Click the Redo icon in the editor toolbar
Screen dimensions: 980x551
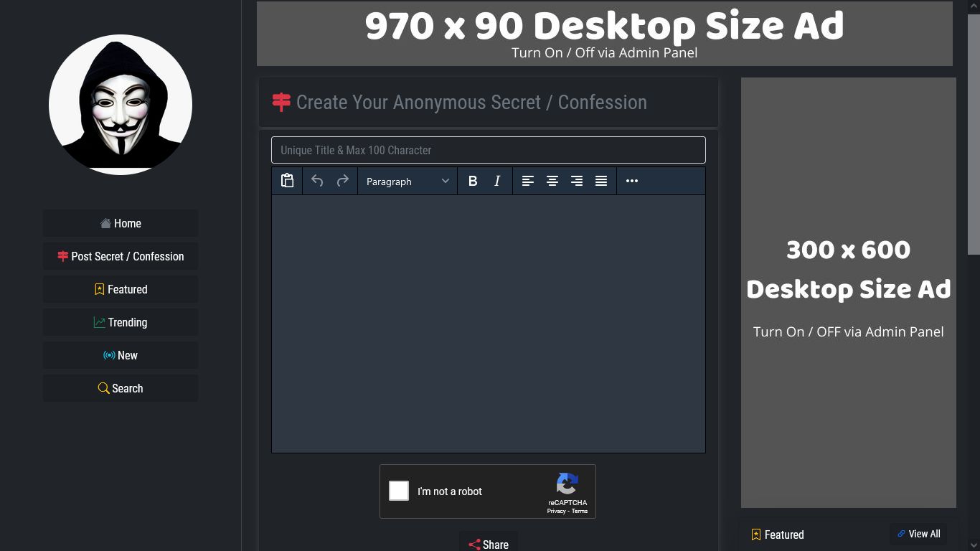pos(343,181)
